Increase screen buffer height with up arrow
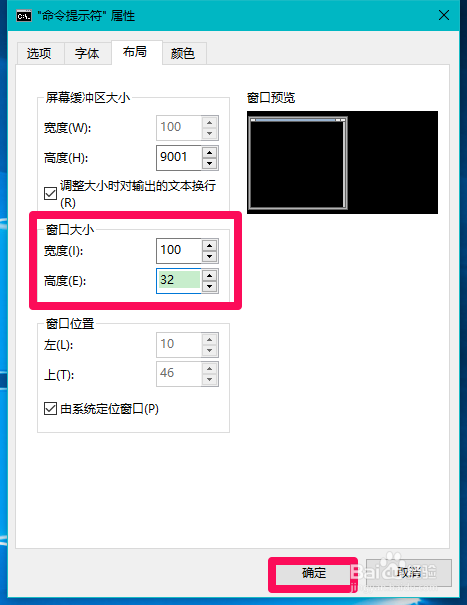This screenshot has width=467, height=605. pyautogui.click(x=210, y=152)
